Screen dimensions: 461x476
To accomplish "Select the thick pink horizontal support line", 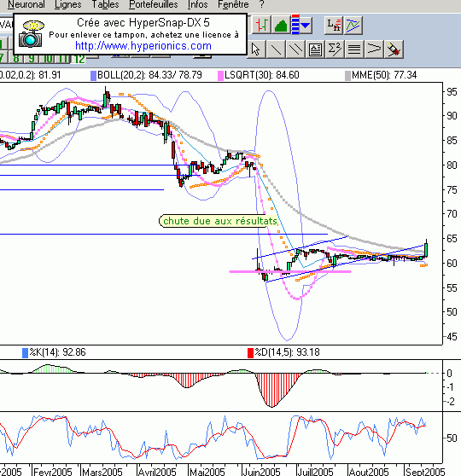I will tap(290, 272).
